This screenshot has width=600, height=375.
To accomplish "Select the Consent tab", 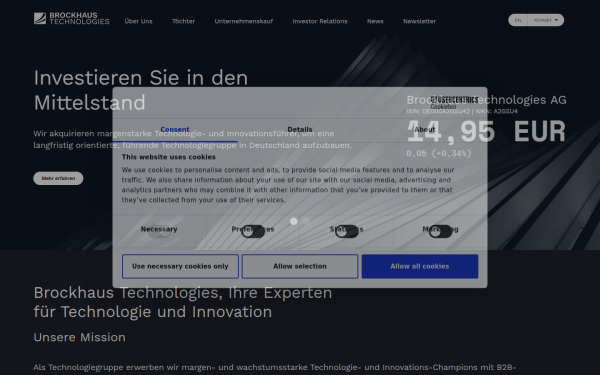I will (x=175, y=130).
